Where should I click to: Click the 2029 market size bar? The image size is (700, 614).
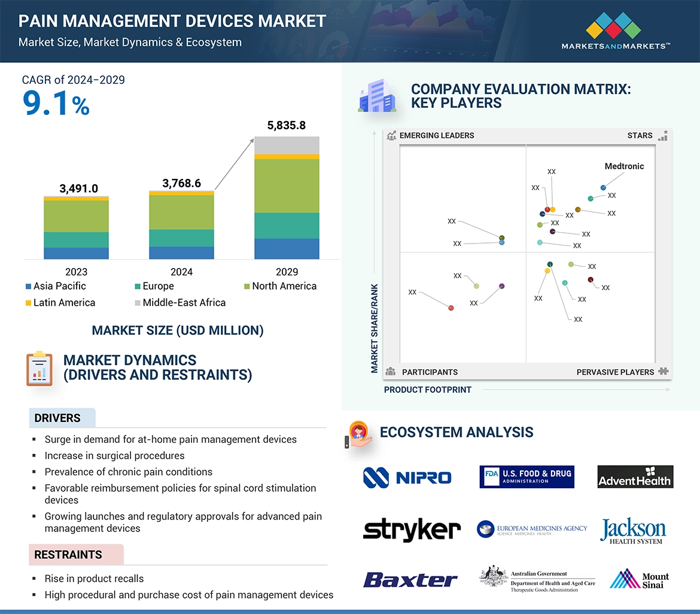coord(287,197)
